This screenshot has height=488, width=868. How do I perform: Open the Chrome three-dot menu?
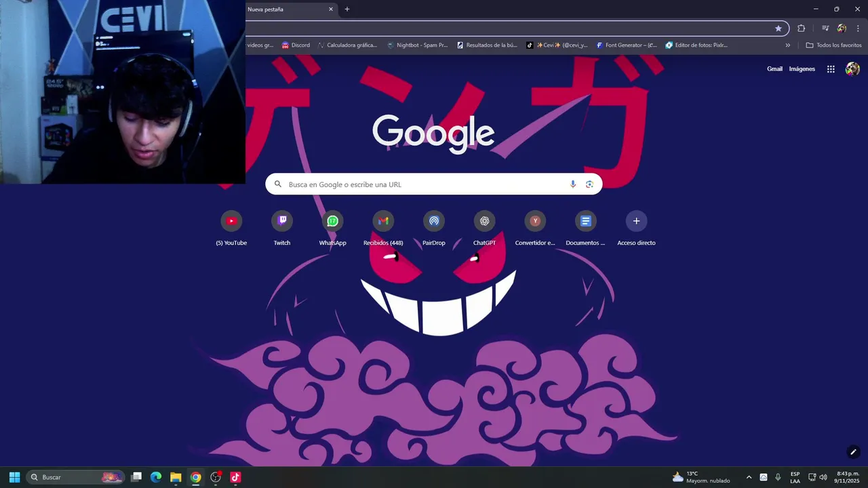click(858, 28)
